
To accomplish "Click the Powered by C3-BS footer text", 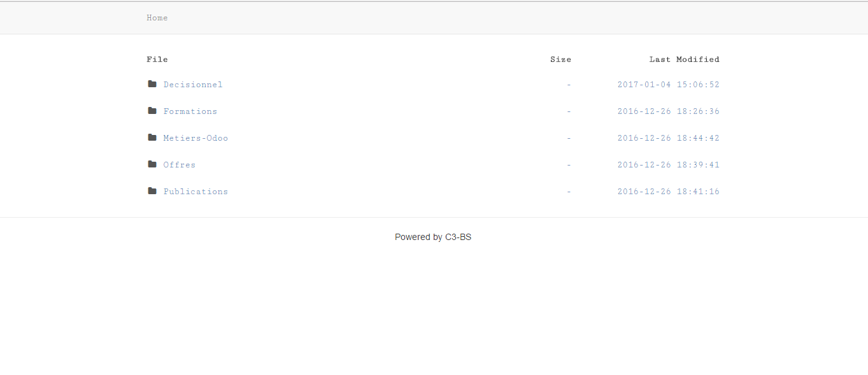I will [x=433, y=237].
